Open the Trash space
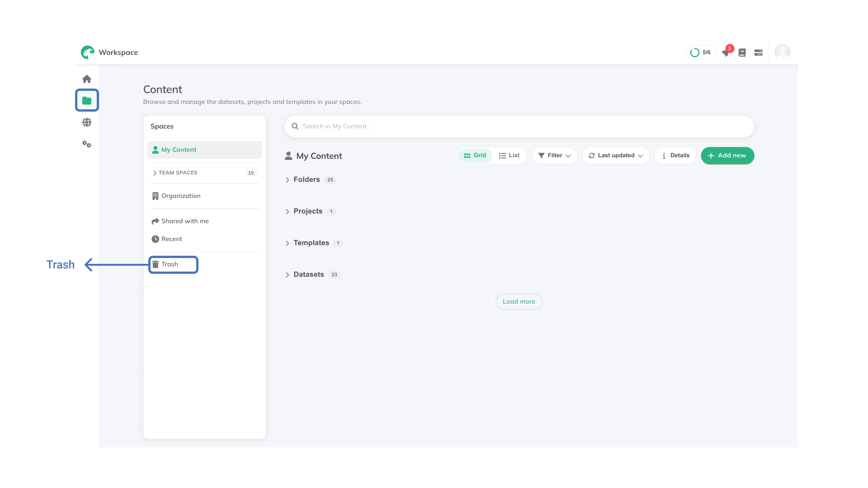This screenshot has height=488, width=868. coord(173,264)
